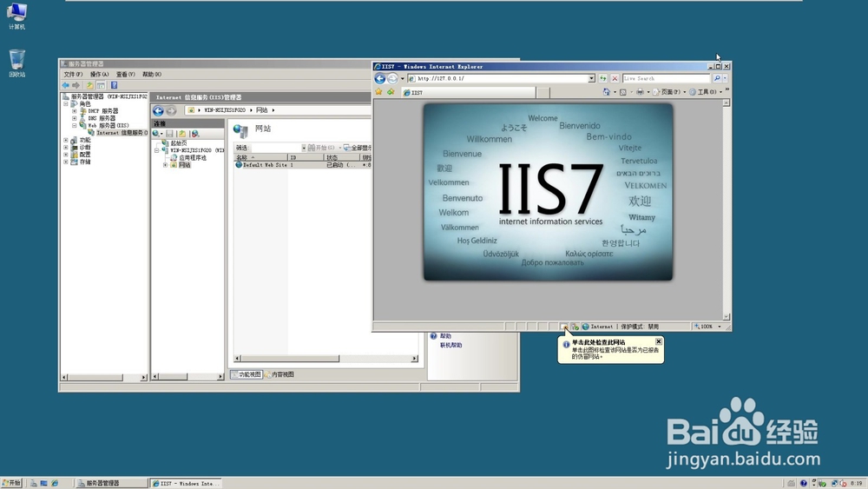Click IIS Manager forward navigation button
Image resolution: width=868 pixels, height=489 pixels.
tap(171, 111)
